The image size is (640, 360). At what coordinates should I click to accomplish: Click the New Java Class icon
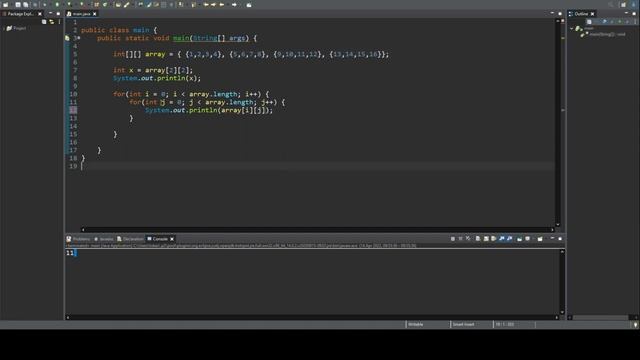click(x=105, y=5)
